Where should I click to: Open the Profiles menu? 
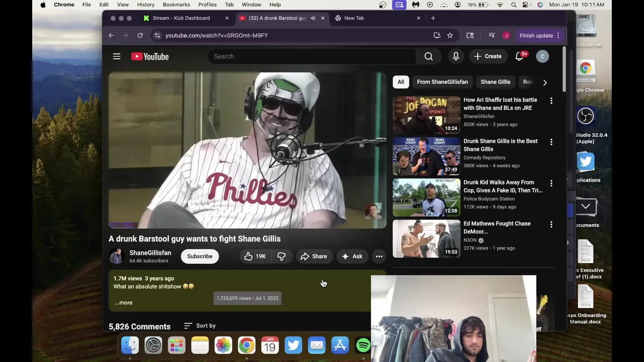coord(207,5)
